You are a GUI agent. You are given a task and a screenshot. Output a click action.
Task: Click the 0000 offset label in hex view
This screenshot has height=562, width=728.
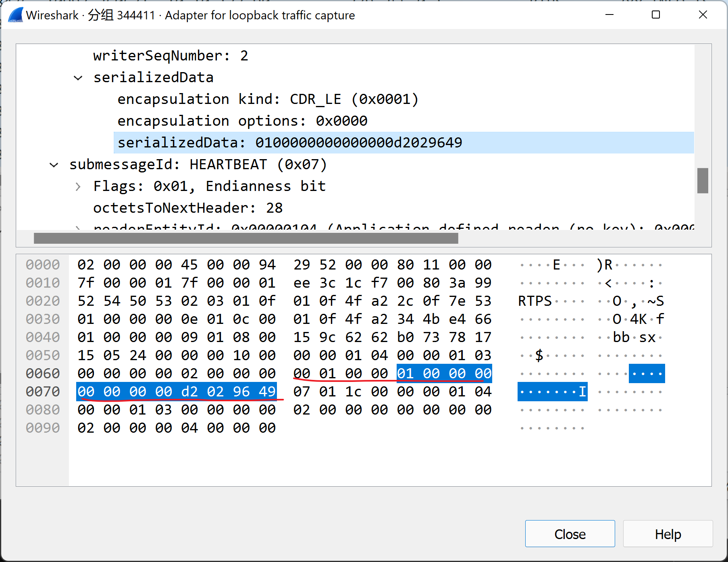tap(42, 265)
